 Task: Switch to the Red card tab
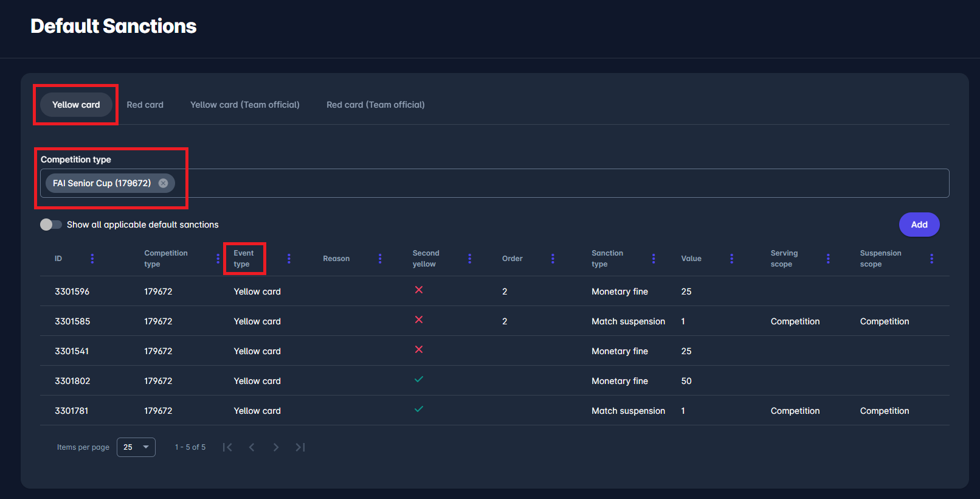(145, 105)
